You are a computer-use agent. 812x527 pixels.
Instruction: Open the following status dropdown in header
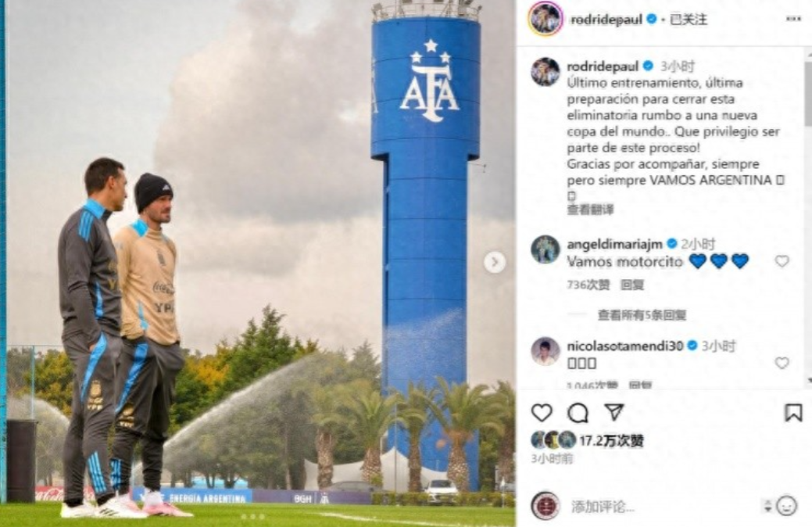click(x=689, y=20)
